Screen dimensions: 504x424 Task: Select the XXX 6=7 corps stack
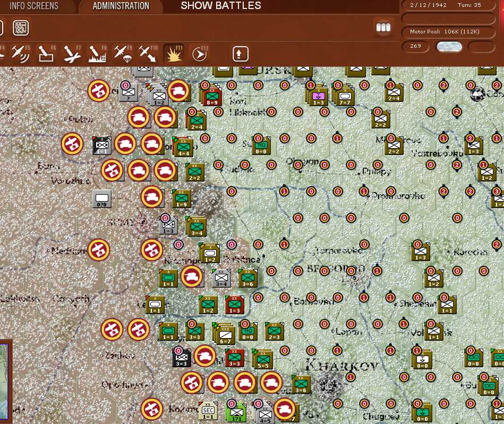pos(225,336)
